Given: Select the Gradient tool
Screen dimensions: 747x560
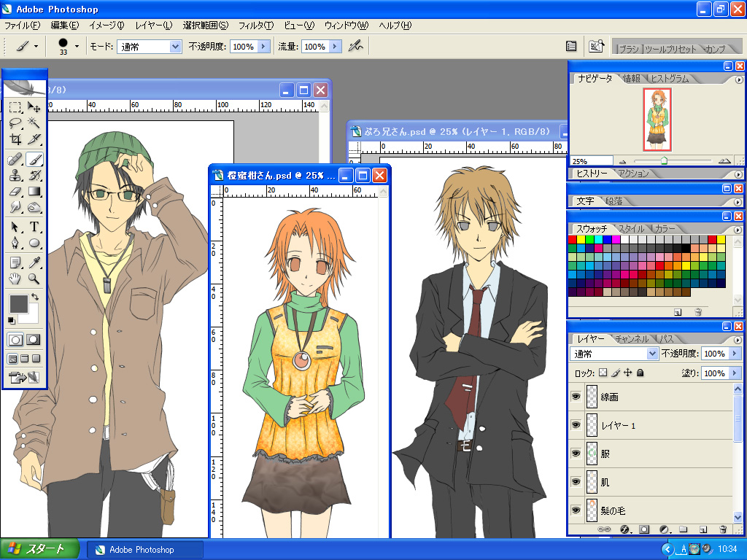Looking at the screenshot, I should [x=34, y=192].
